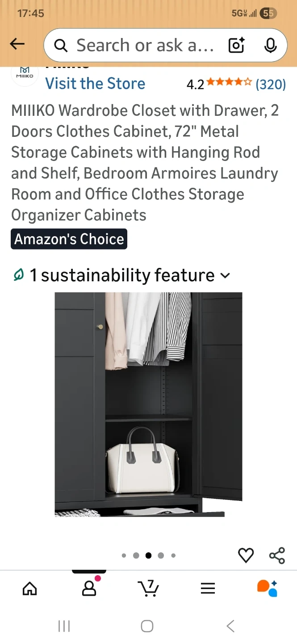The image size is (297, 644).
Task: Tap the MIIIKO brand logo
Action: (25, 73)
